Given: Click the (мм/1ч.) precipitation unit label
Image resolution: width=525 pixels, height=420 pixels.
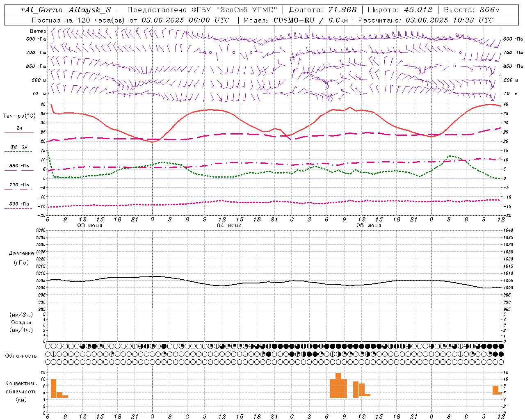Looking at the screenshot, I should (21, 331).
